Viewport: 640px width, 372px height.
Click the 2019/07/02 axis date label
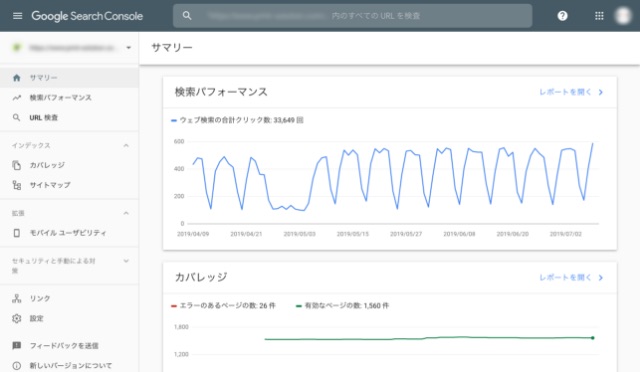coord(566,234)
